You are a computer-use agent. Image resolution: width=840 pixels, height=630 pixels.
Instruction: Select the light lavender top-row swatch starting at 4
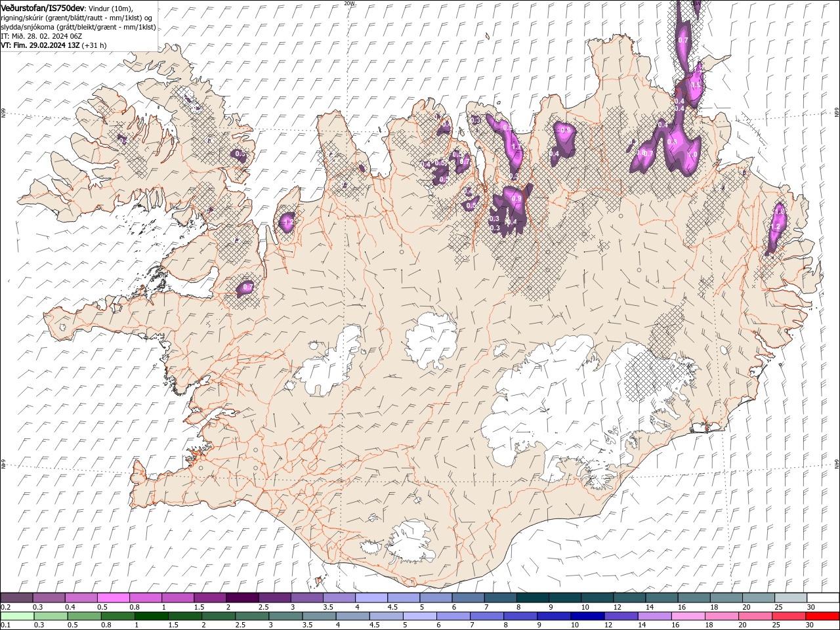[x=371, y=598]
